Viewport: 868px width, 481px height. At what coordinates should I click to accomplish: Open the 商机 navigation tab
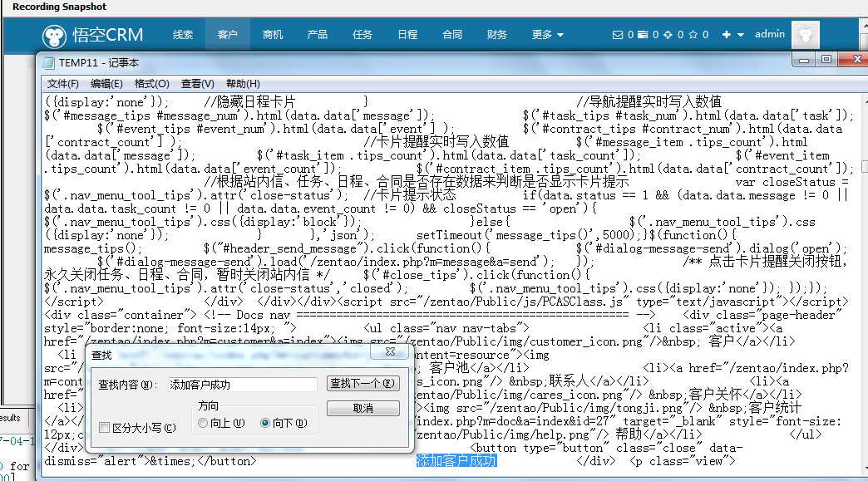tap(273, 35)
